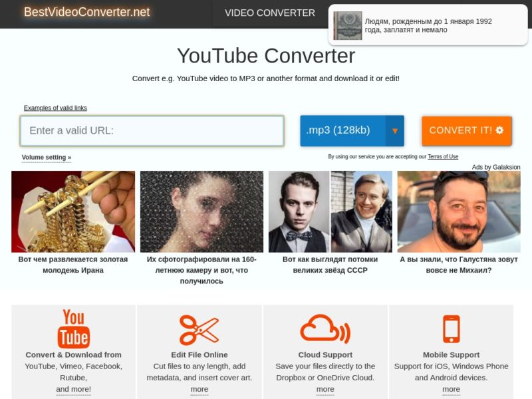Screen dimensions: 532x399
Task: Open the format dropdown arrow
Action: [x=394, y=130]
